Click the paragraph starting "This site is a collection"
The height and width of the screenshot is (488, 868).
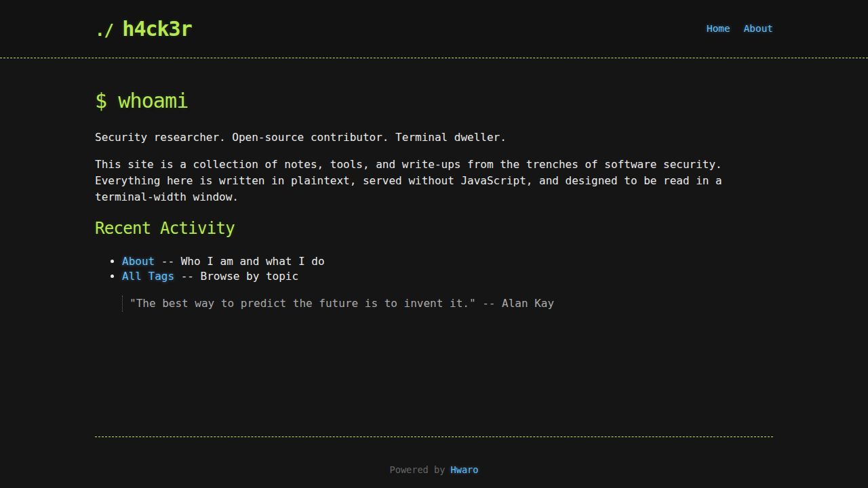[408, 180]
